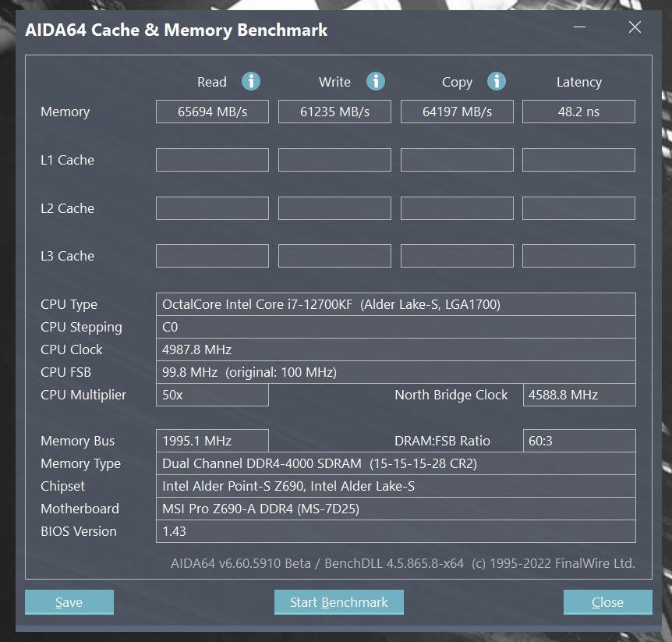Click the DRAM:FSB Ratio value field
Screen dimensions: 672x642
[x=578, y=441]
